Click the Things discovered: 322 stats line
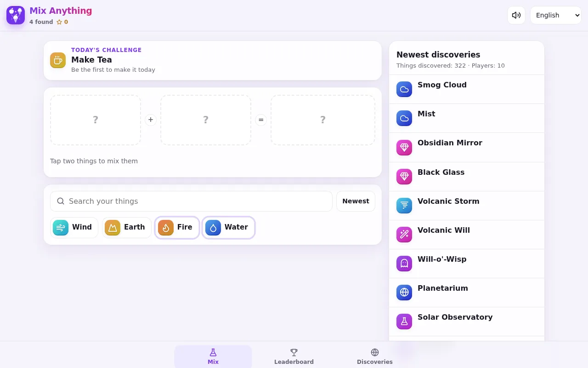The width and height of the screenshot is (588, 368). pyautogui.click(x=451, y=66)
